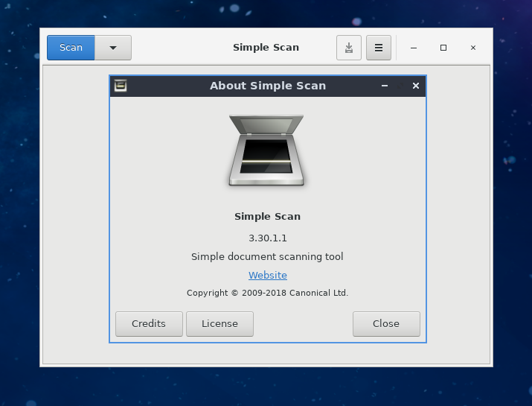Open the scan options dropdown arrow

(113, 48)
